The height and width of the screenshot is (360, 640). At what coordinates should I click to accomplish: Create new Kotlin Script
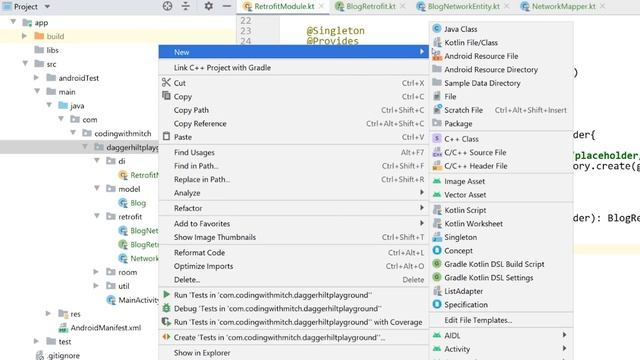click(x=501, y=210)
